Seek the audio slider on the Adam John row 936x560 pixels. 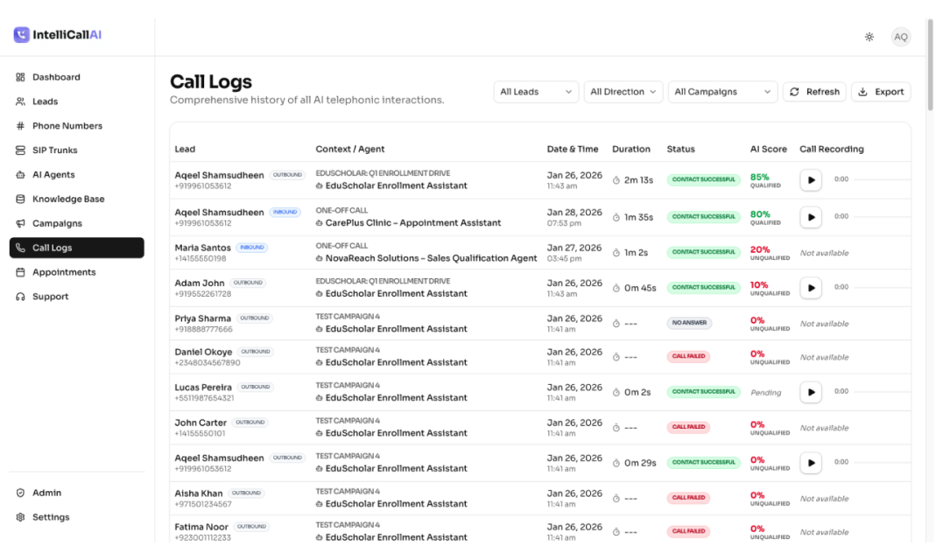(882, 288)
